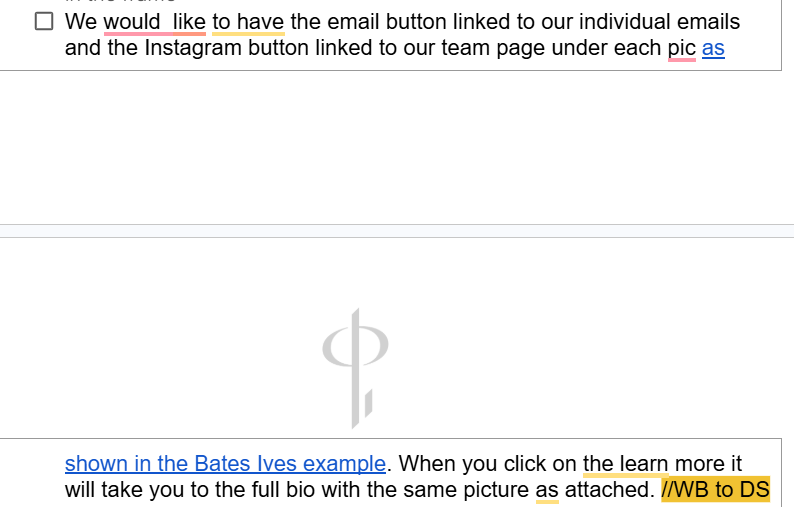Place the cursor in 'individual emails'
The image size is (794, 507).
pyautogui.click(x=668, y=21)
